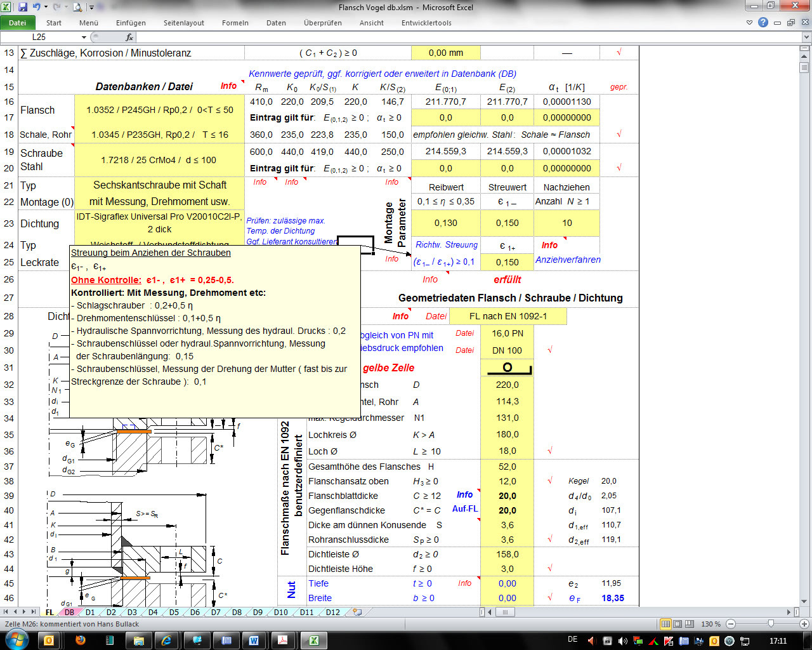Open Firefox from the taskbar

tap(81, 640)
